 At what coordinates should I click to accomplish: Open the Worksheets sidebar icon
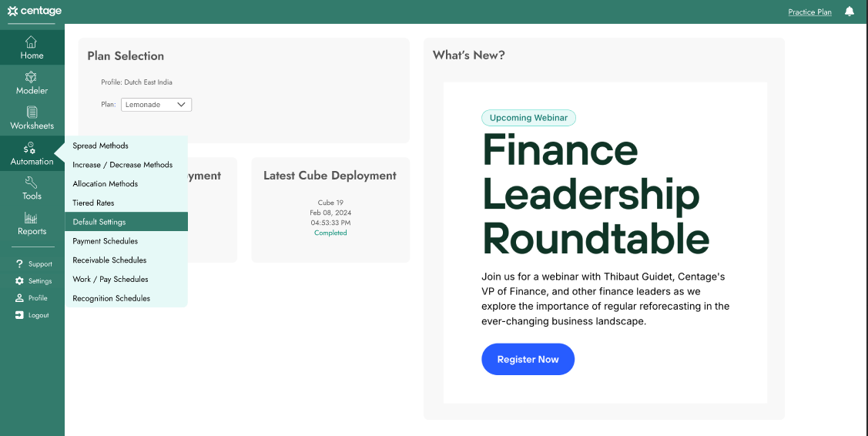coord(32,112)
